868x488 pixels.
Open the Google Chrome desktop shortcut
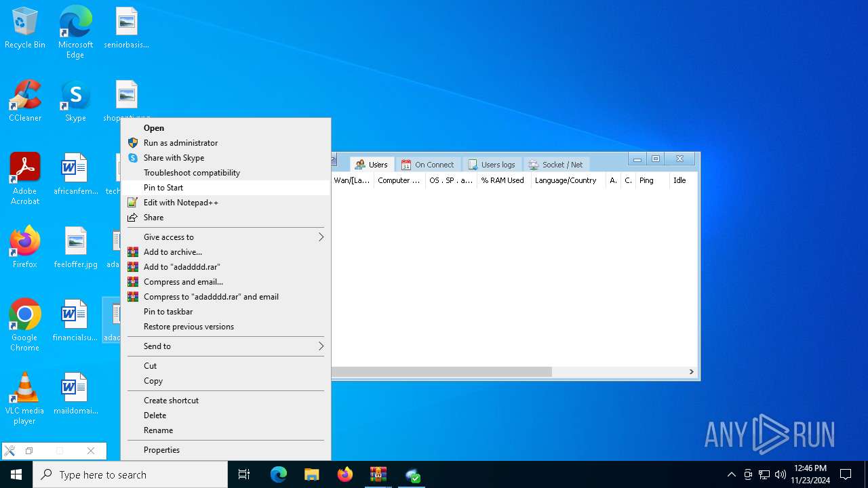click(25, 325)
